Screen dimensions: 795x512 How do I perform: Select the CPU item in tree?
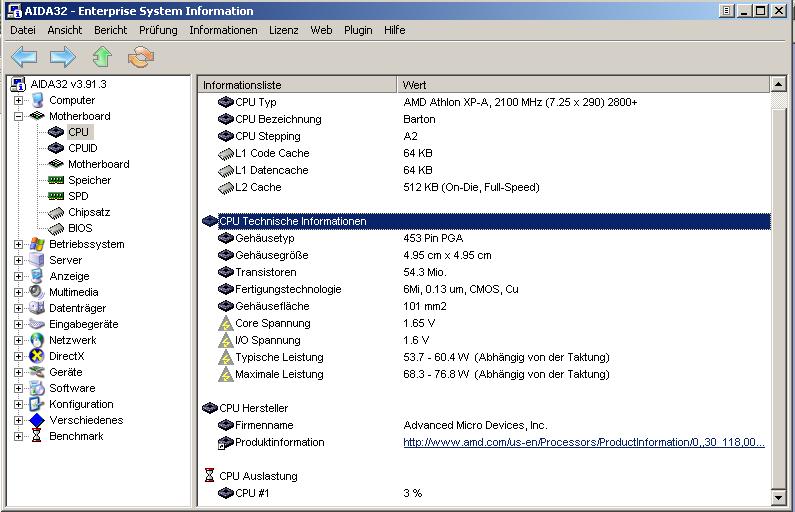pyautogui.click(x=78, y=132)
